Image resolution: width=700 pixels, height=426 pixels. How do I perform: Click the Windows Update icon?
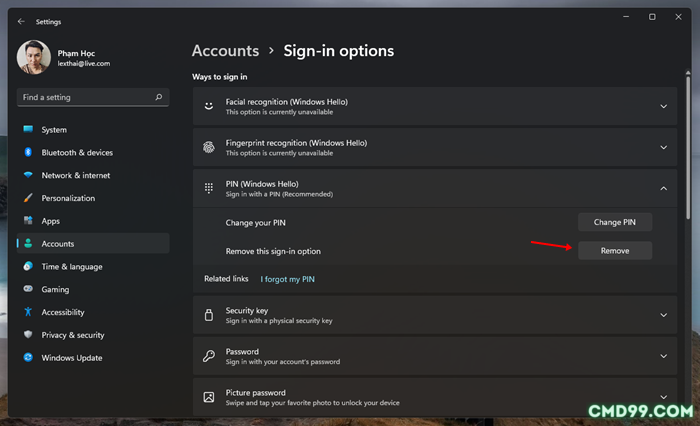(28, 358)
